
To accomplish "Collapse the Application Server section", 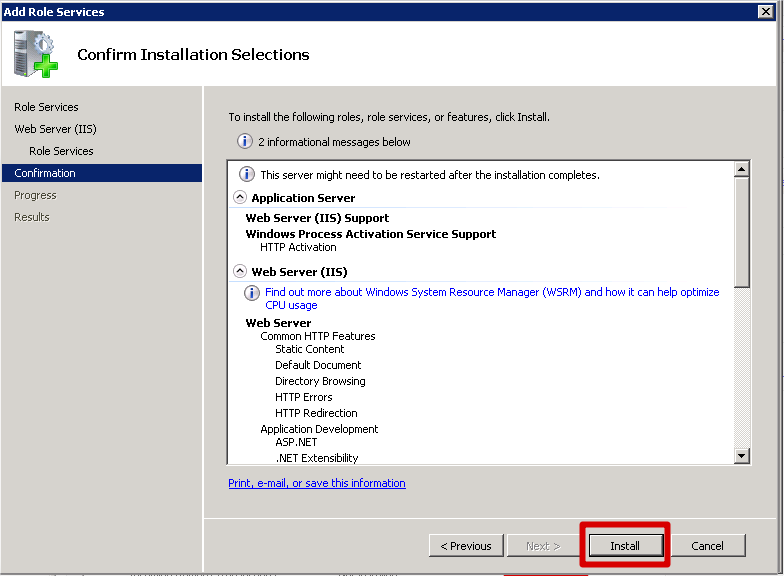I will (240, 198).
